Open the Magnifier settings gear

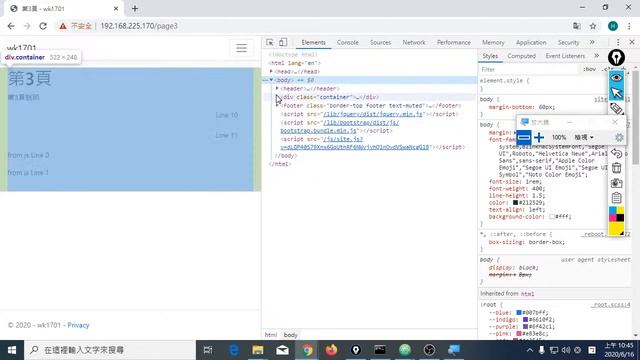coord(619,138)
